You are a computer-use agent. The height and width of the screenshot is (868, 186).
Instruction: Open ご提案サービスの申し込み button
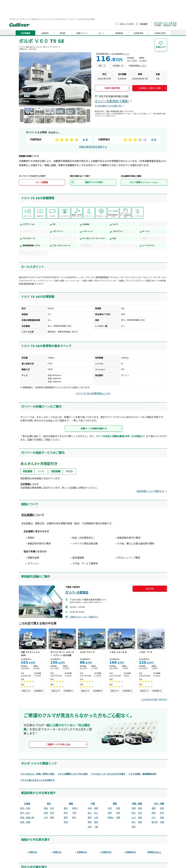(x=58, y=744)
